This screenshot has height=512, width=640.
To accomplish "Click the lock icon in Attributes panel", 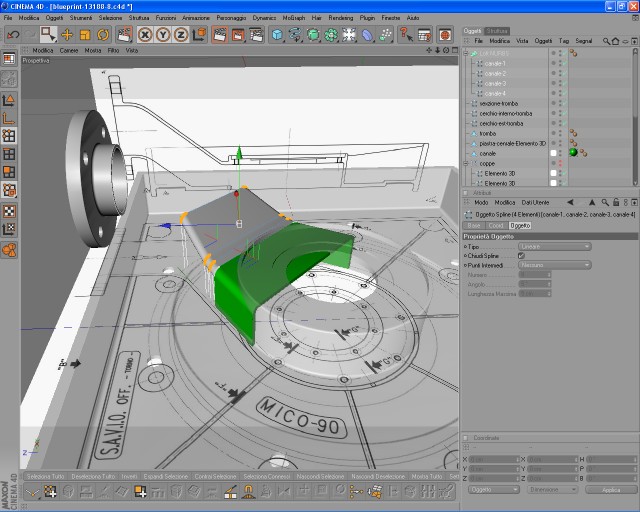I will coord(616,203).
